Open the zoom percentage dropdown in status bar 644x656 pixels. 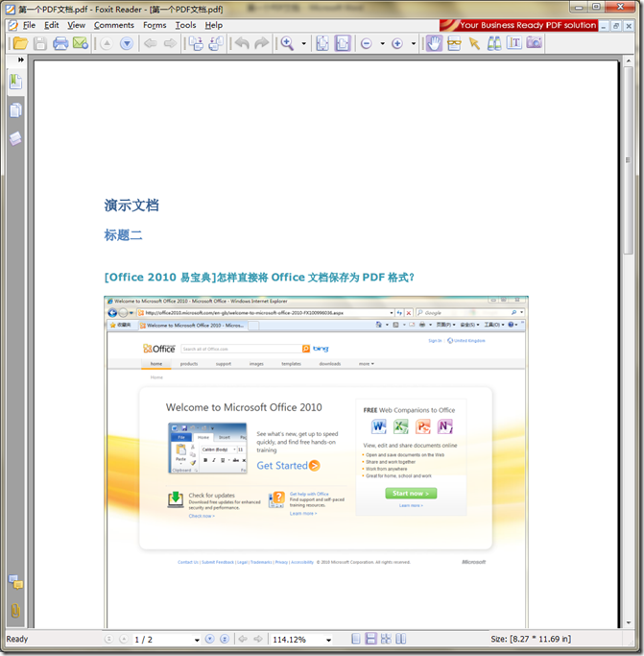[x=328, y=640]
